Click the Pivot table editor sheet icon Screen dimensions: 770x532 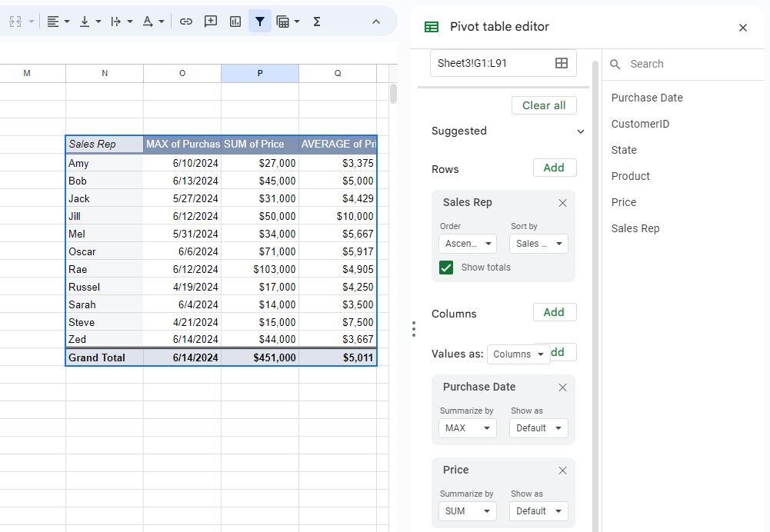click(x=430, y=26)
